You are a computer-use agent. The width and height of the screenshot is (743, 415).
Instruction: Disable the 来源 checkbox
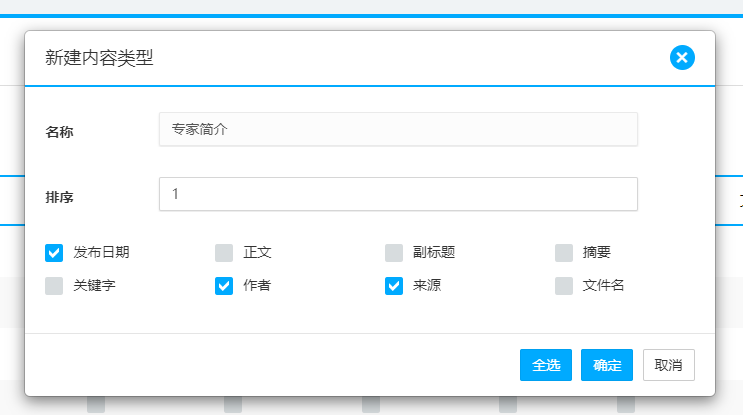coord(395,286)
